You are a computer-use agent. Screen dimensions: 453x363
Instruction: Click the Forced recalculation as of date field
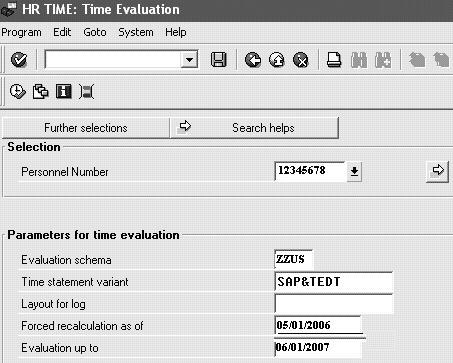pyautogui.click(x=318, y=325)
